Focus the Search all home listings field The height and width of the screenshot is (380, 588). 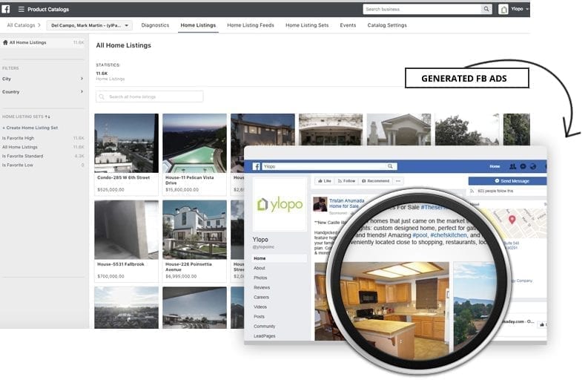click(150, 96)
